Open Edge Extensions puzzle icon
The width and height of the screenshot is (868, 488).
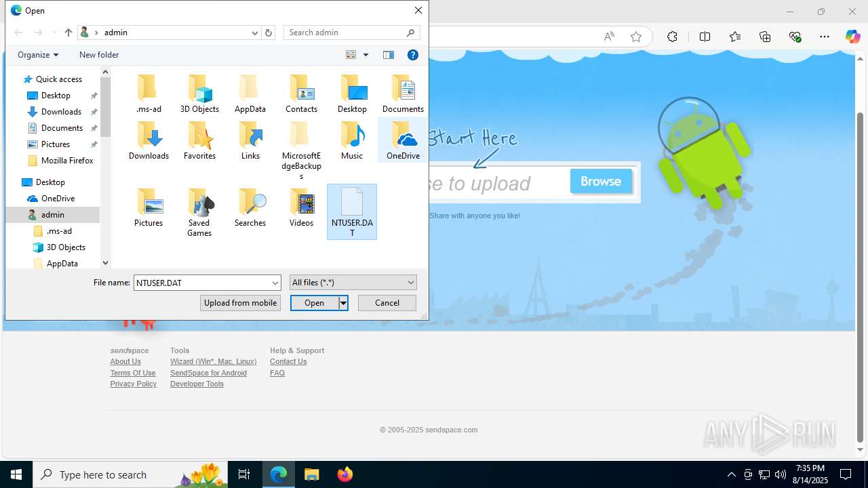pos(672,37)
